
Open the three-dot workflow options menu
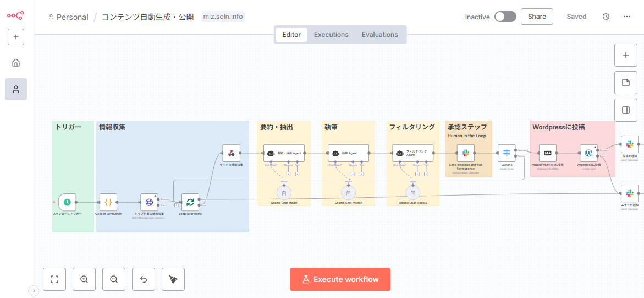(627, 17)
